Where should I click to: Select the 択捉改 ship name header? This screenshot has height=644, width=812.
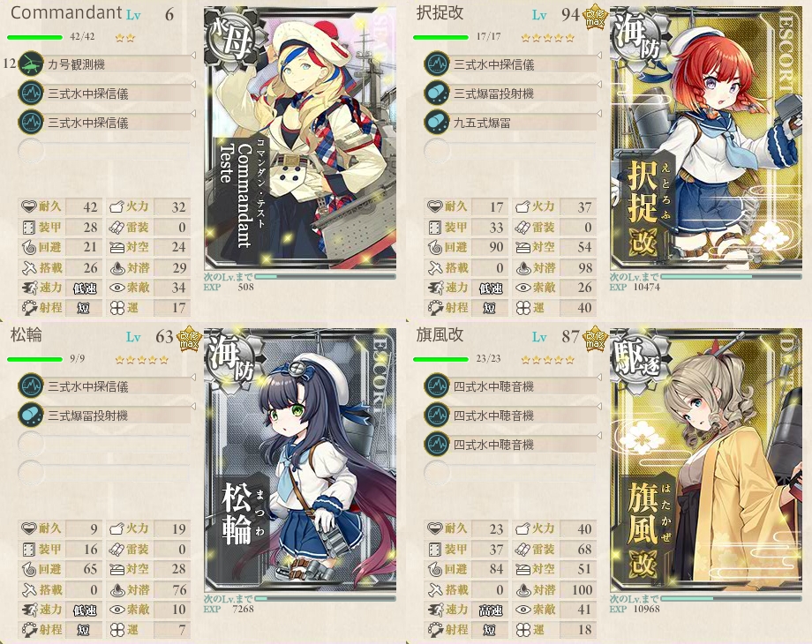(x=440, y=13)
